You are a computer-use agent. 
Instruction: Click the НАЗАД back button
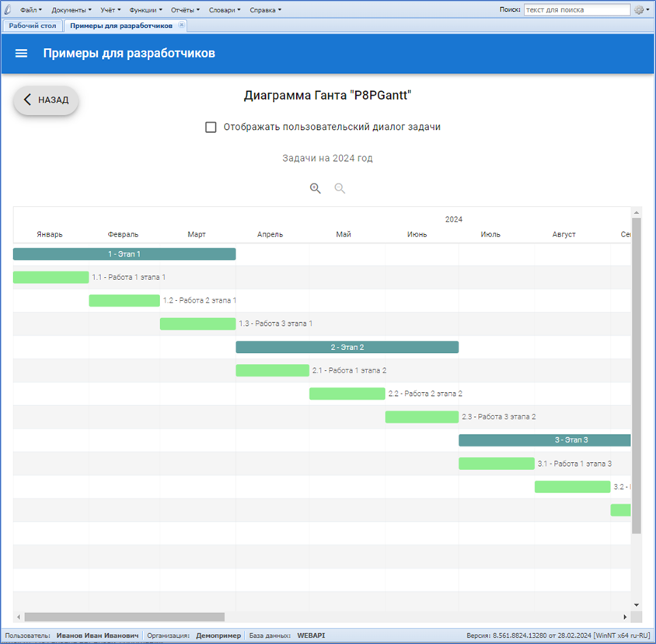[46, 100]
